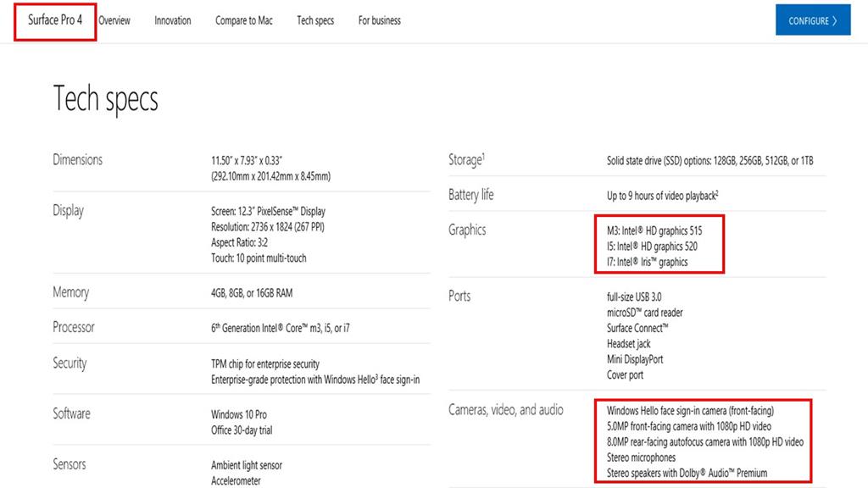Click the Aspect Ratio: 3:2 text
This screenshot has width=868, height=488.
pos(239,242)
